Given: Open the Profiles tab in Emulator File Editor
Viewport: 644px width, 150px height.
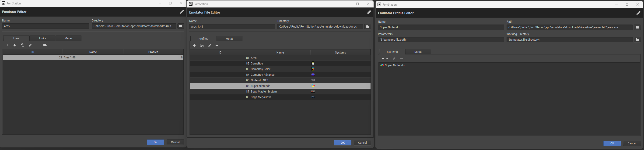Looking at the screenshot, I should click(203, 39).
